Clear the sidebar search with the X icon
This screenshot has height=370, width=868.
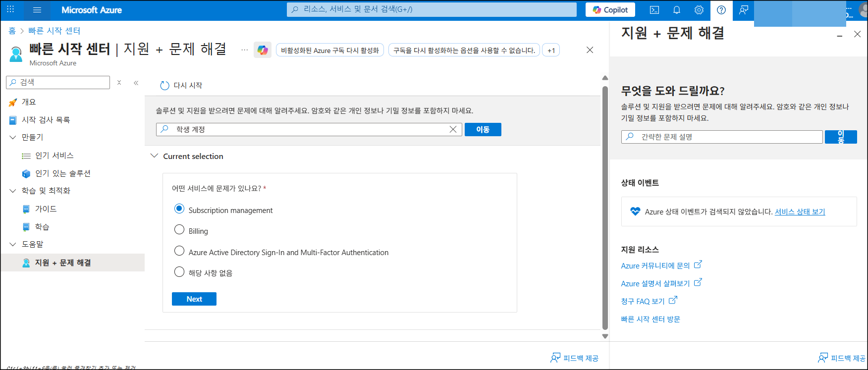(x=119, y=83)
